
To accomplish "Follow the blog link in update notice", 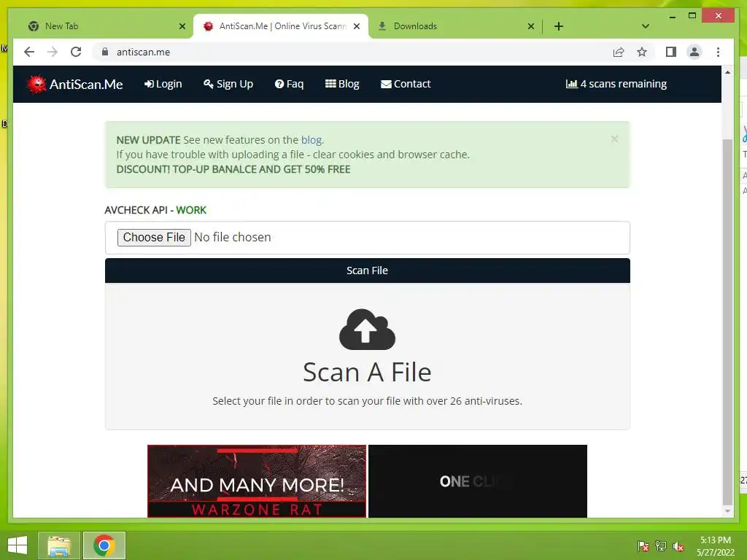I will 311,140.
